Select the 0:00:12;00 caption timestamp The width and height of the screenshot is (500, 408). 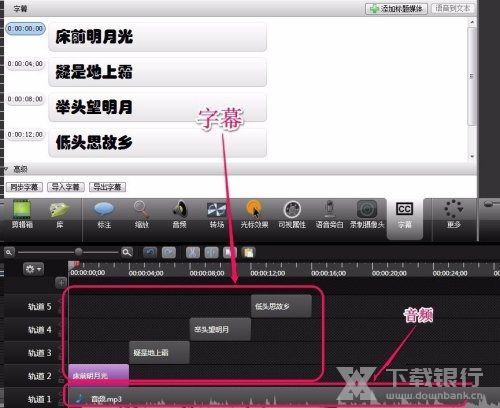point(25,134)
